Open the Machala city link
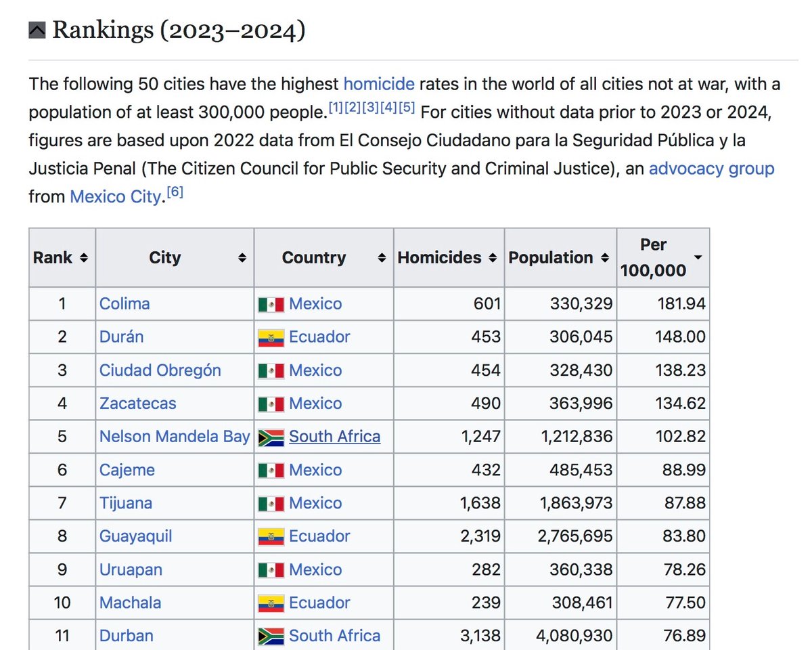812x650 pixels. pos(131,603)
